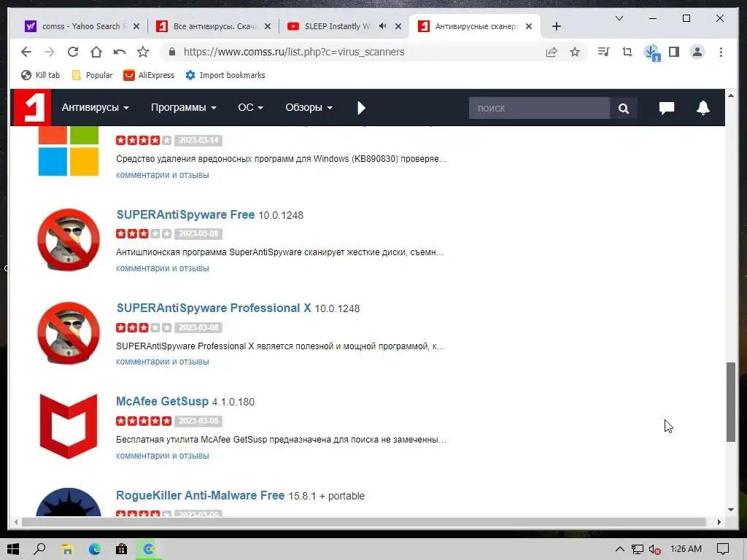The width and height of the screenshot is (747, 560).
Task: Open comments under Windows malware removal tool
Action: pos(163,175)
